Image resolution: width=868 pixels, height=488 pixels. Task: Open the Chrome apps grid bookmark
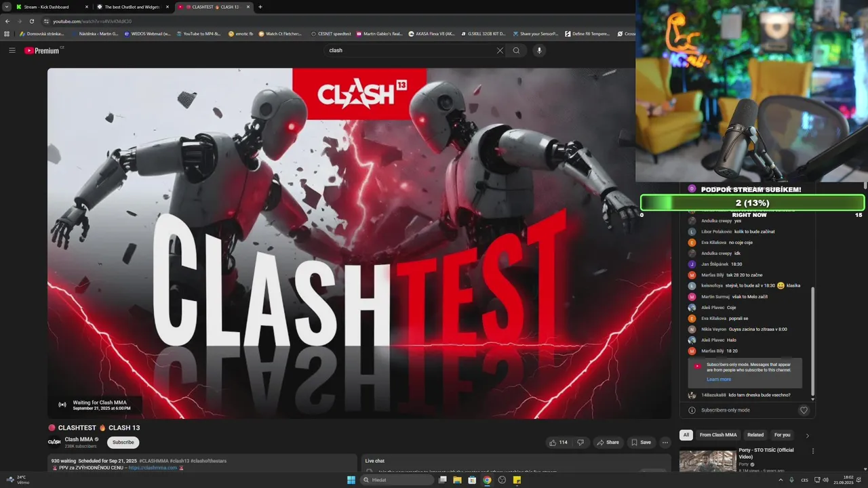(7, 33)
